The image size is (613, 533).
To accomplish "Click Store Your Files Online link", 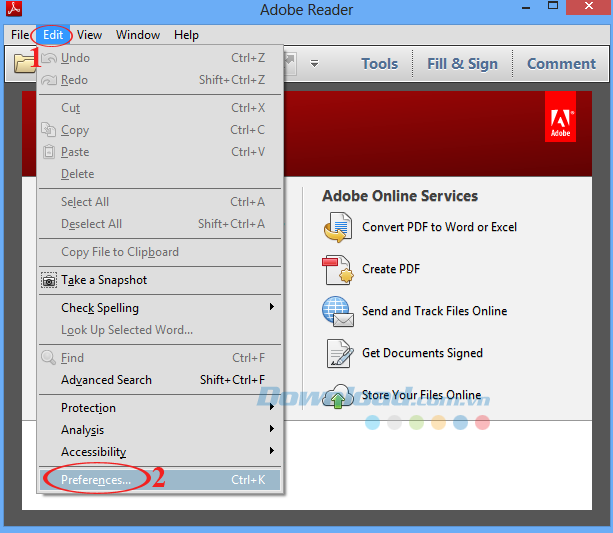I will click(x=421, y=395).
